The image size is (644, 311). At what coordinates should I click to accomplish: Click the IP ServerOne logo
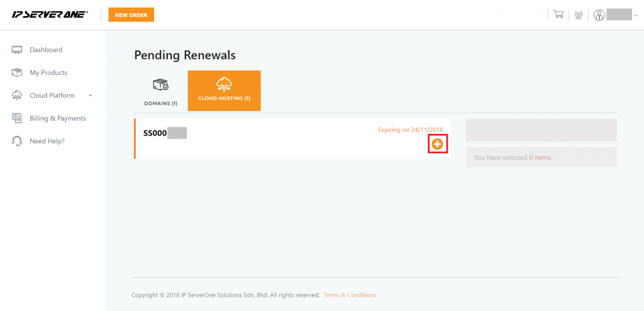pos(50,15)
